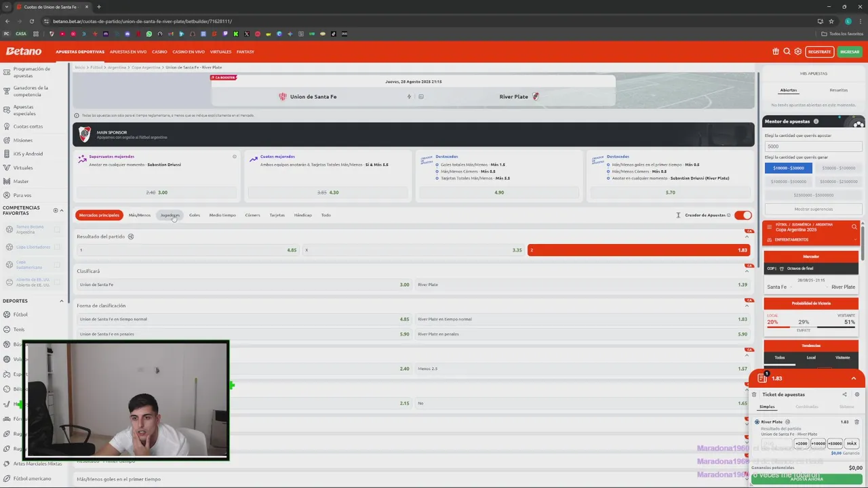Click the info icon beside Mentor de apuestas
The width and height of the screenshot is (868, 488).
click(816, 121)
